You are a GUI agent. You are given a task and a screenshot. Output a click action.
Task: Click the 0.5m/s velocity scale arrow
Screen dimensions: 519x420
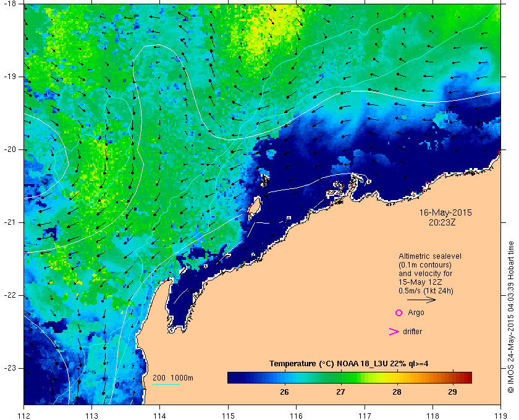click(x=421, y=300)
